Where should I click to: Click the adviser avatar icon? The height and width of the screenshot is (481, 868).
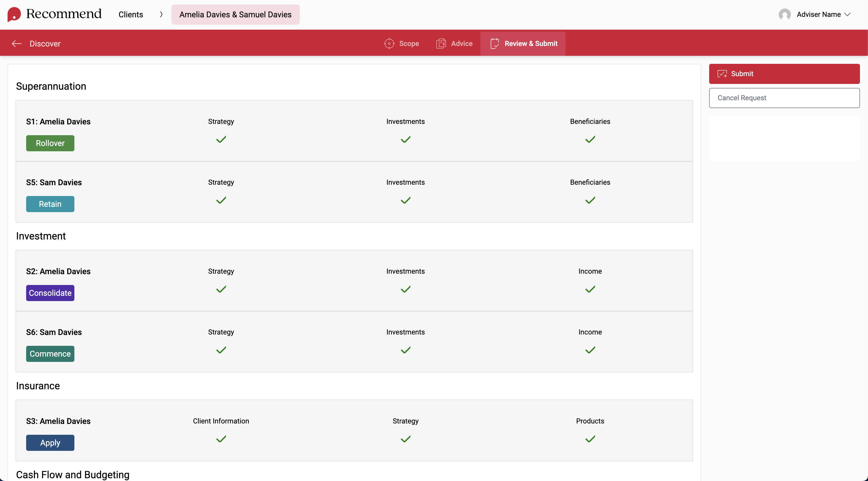784,15
